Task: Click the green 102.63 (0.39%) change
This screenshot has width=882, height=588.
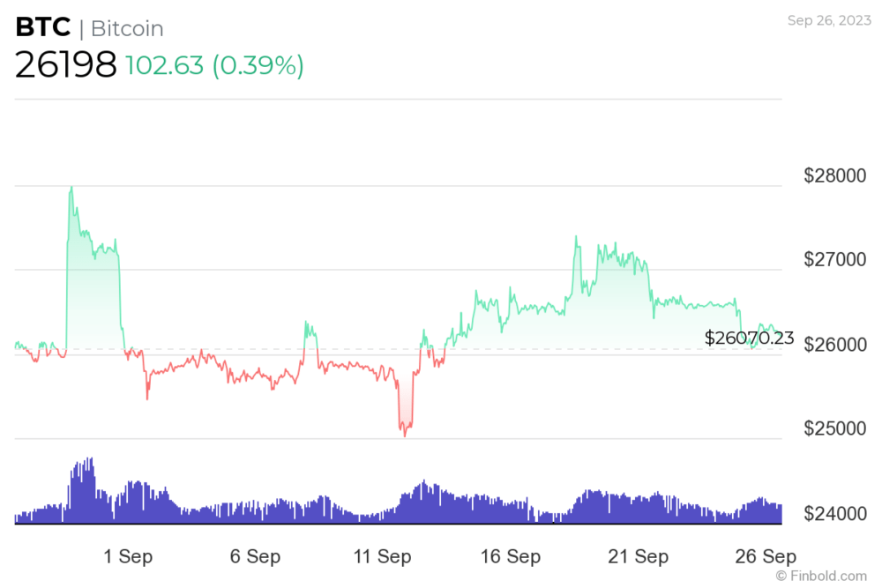Action: [214, 65]
